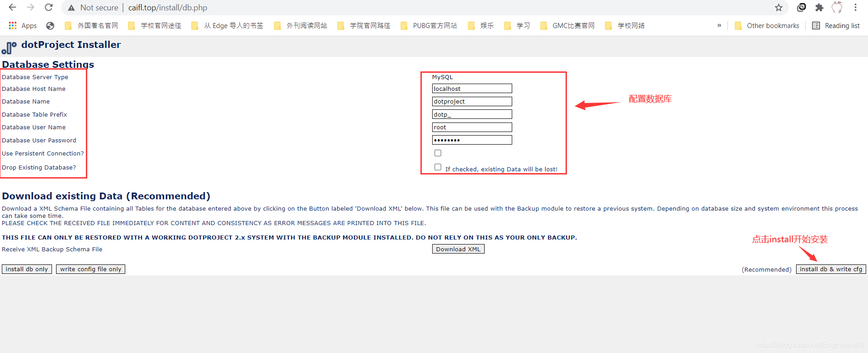Focus the Database Name field containing dotproject
The width and height of the screenshot is (868, 353).
472,101
